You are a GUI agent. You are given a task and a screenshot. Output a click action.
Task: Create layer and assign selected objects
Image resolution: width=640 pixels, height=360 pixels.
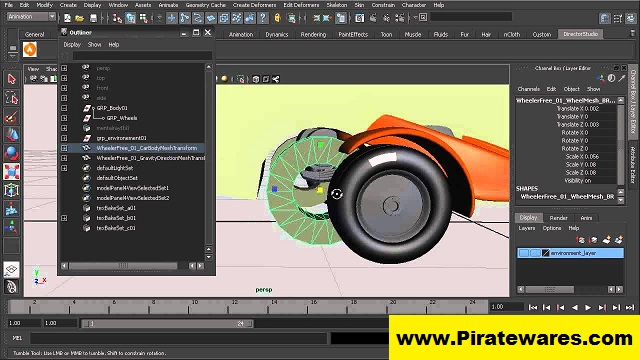click(619, 240)
